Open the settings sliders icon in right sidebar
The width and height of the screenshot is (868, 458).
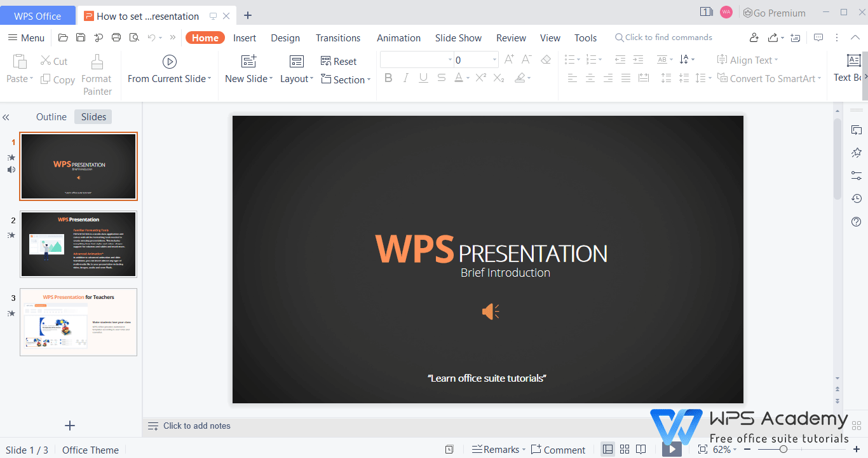click(x=857, y=176)
